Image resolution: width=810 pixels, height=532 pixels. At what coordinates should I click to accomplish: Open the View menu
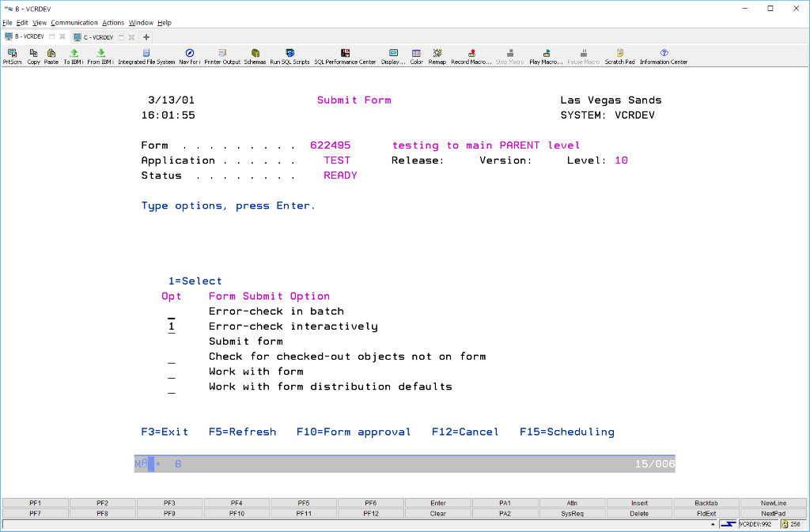(40, 23)
